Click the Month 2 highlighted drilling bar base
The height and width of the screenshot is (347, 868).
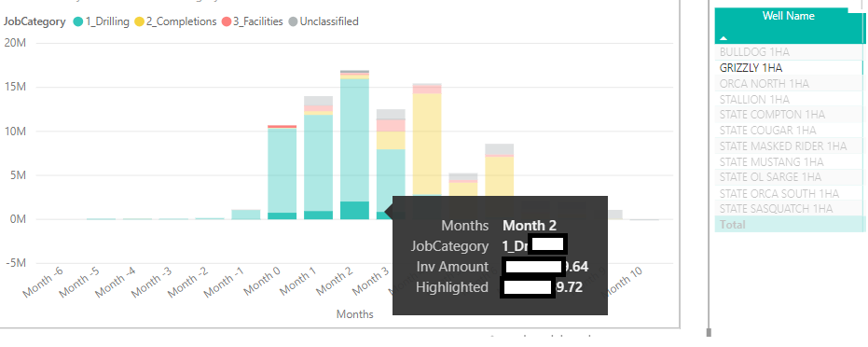(x=355, y=210)
